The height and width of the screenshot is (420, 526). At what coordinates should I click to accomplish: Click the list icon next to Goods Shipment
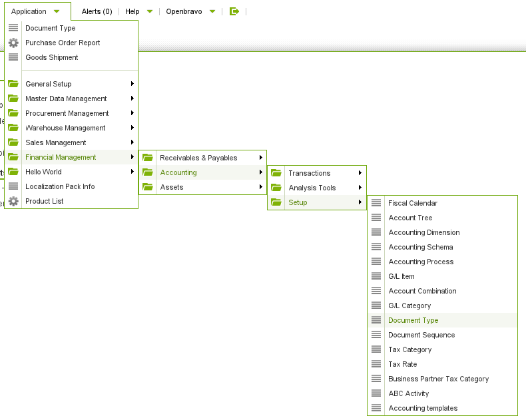click(13, 57)
